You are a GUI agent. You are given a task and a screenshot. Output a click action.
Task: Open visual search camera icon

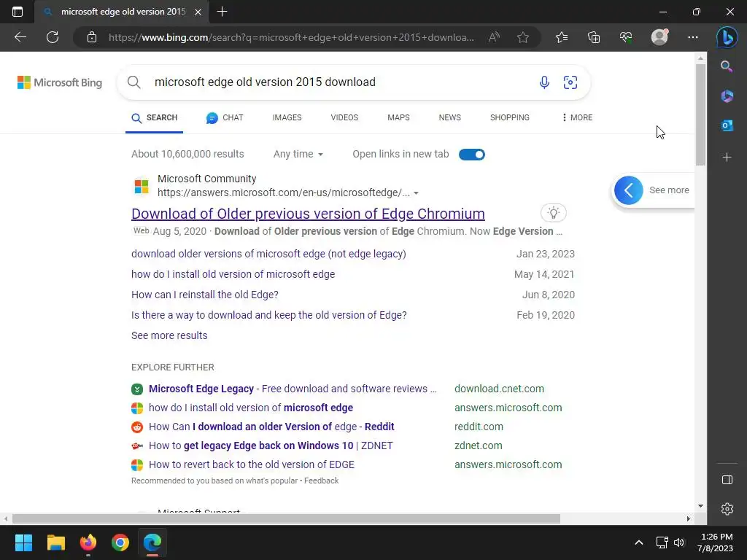pyautogui.click(x=570, y=82)
